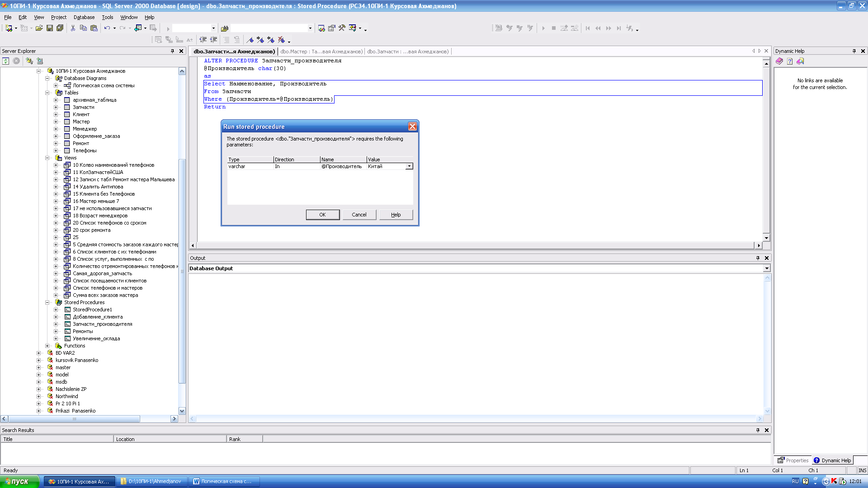Toggle the Dynamic Help panel pin
The height and width of the screenshot is (488, 868).
click(854, 51)
